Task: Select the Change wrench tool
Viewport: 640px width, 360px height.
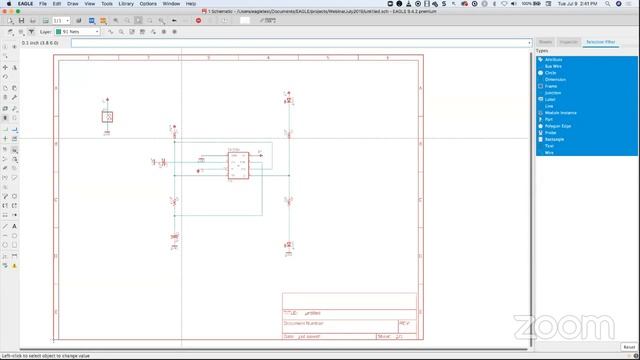Action: 14,97
